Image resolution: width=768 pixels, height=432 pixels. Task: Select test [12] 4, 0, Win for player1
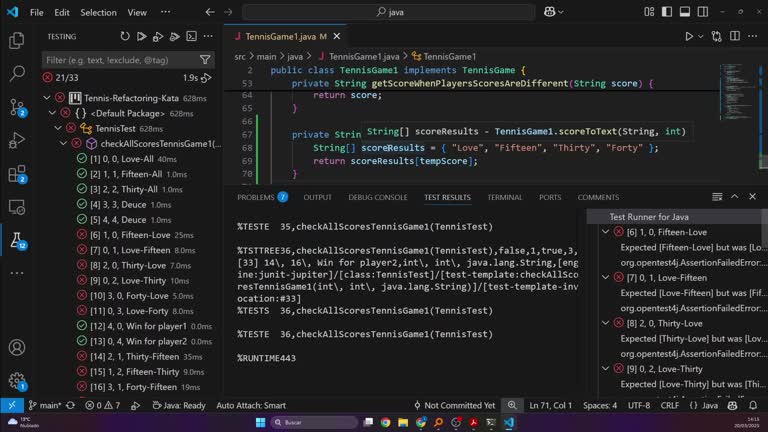point(138,326)
